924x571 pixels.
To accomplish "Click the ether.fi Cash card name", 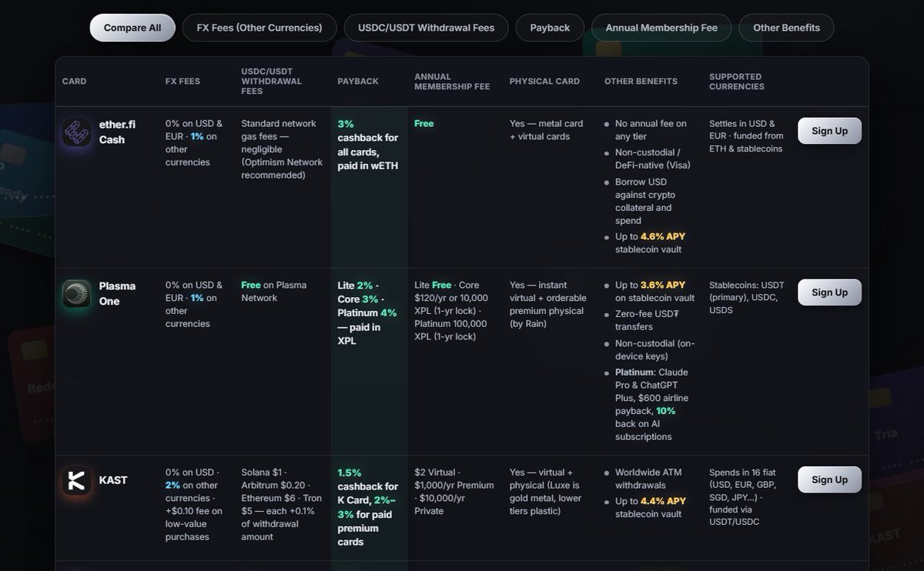I will click(x=117, y=132).
